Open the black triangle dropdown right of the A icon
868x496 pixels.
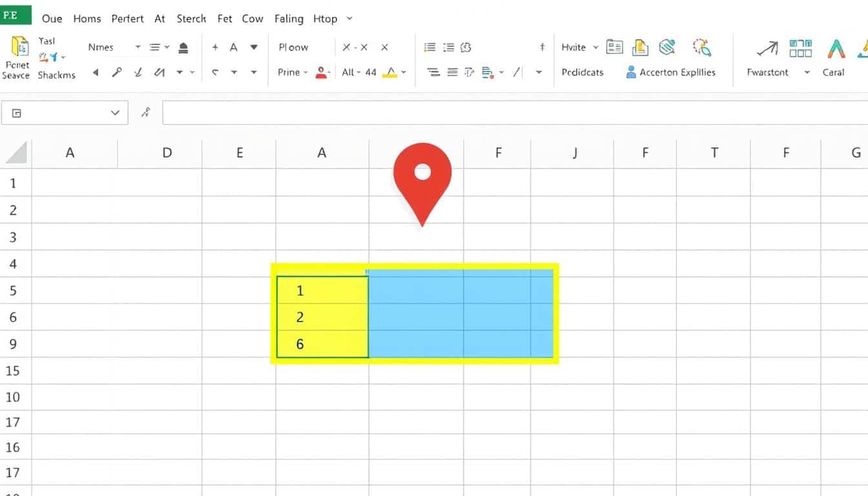(254, 47)
